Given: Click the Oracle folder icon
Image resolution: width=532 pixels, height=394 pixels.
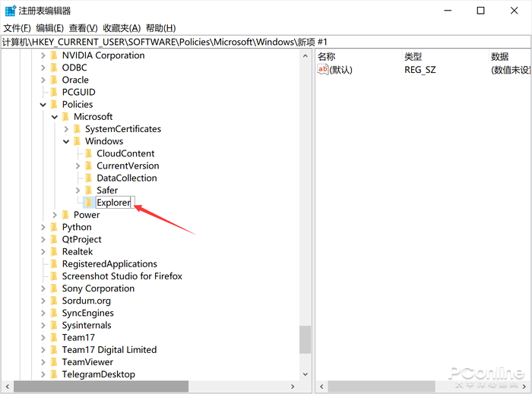Looking at the screenshot, I should point(54,80).
